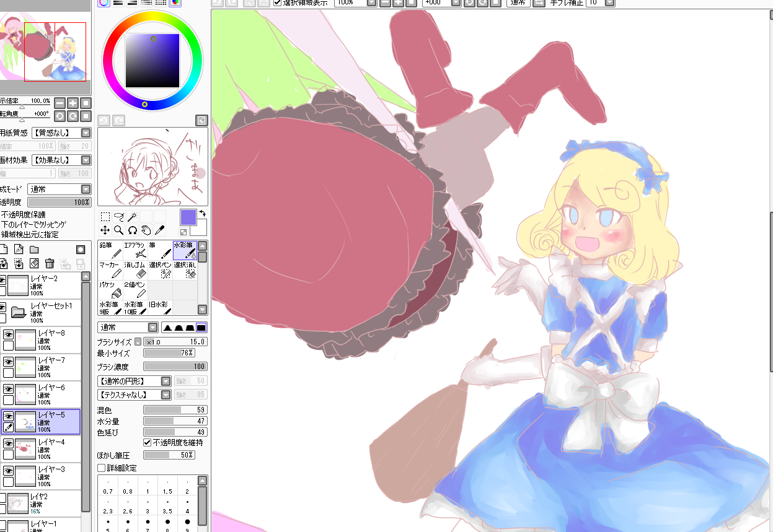
Task: Pick the eyedropper color picker tool
Action: click(x=159, y=230)
